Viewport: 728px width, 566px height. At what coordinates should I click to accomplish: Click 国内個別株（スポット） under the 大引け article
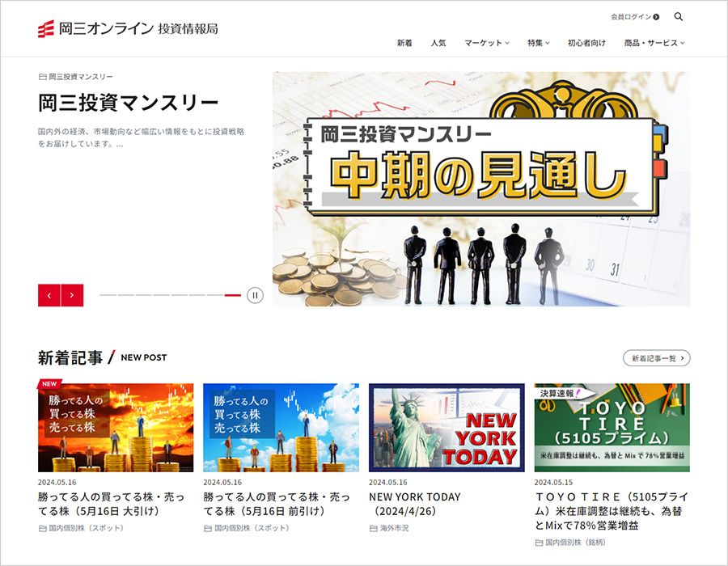81,528
